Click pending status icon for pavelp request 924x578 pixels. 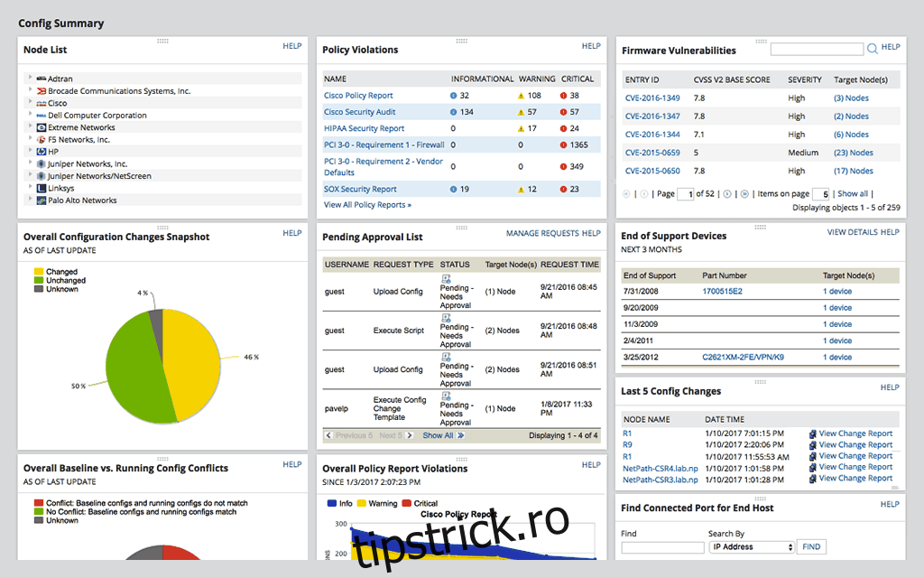(446, 396)
